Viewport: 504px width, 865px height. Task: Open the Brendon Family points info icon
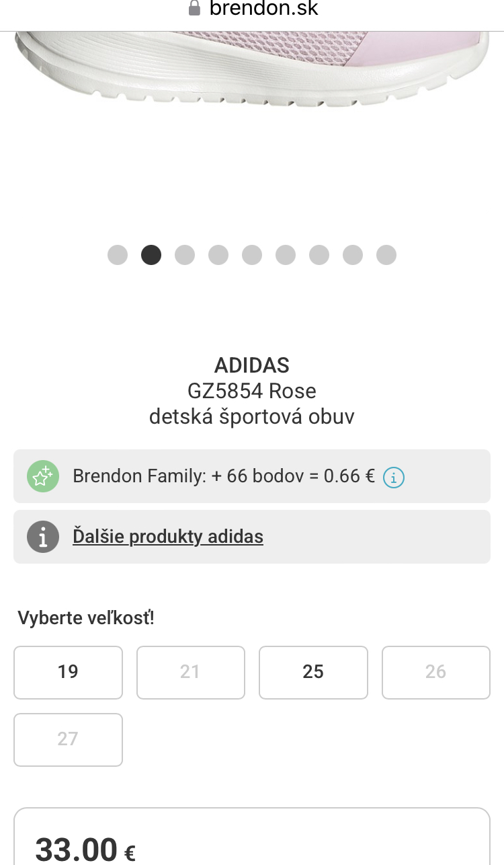(x=394, y=478)
